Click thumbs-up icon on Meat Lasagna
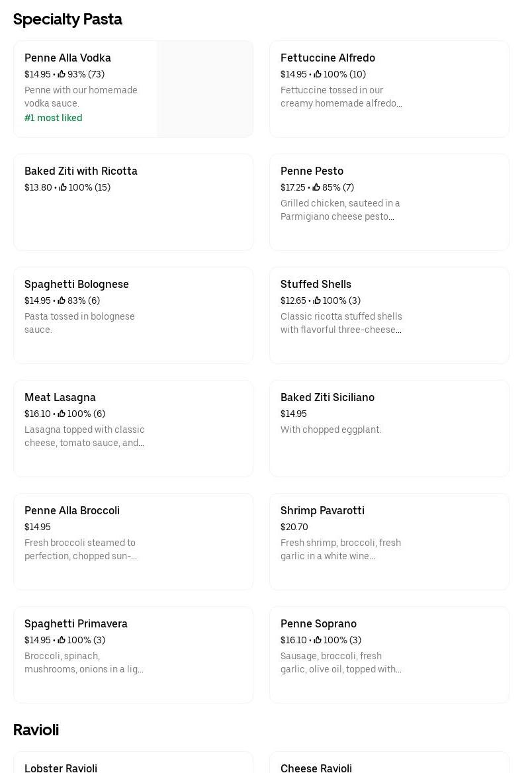Screen dimensions: 532x773 [62, 414]
